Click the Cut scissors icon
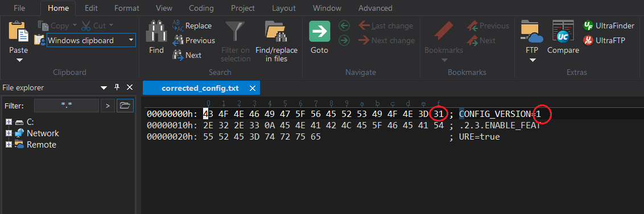Image resolution: width=644 pixels, height=214 pixels. 86,26
